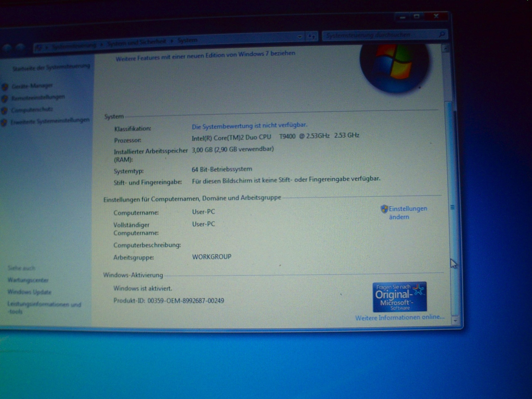Open 'Weitere Informationen online...' link
The width and height of the screenshot is (532, 399).
point(400,318)
